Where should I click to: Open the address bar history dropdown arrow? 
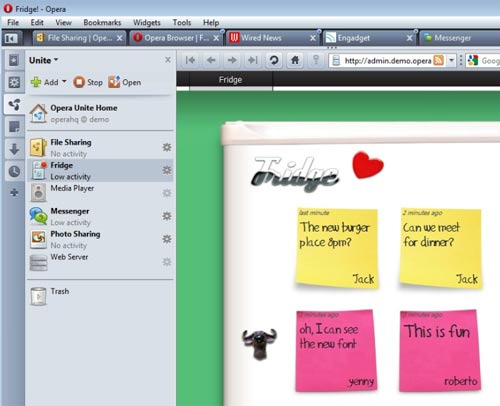(x=451, y=61)
